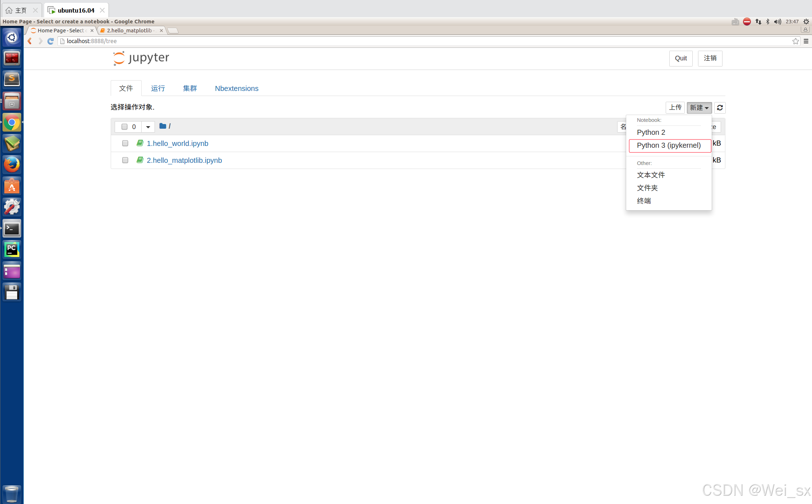Open the 2.hello_matplotlib.ipynb link

[184, 160]
